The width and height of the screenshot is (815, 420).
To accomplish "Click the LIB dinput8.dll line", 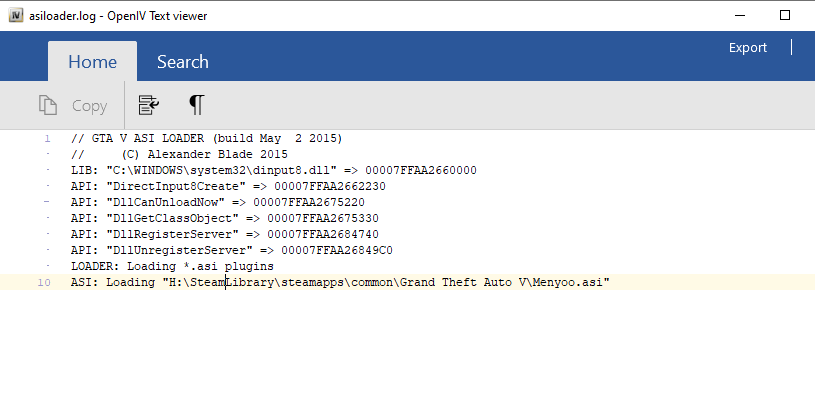I will pos(273,170).
